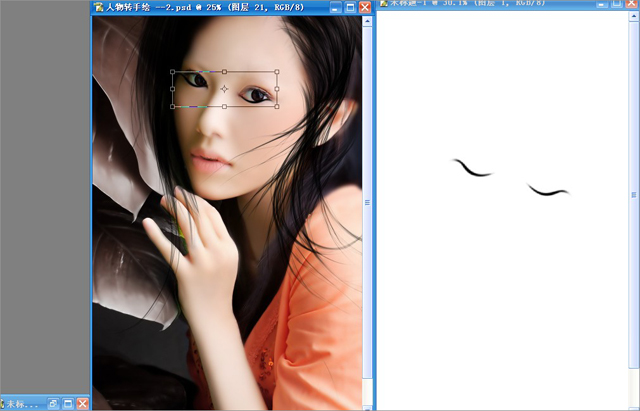Maximize the minimized 未标... window
This screenshot has height=411, width=640.
tap(68, 404)
